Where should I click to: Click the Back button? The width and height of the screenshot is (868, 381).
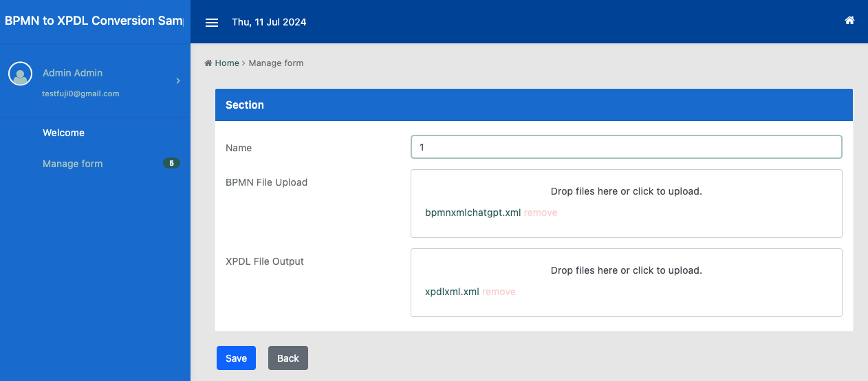[288, 358]
